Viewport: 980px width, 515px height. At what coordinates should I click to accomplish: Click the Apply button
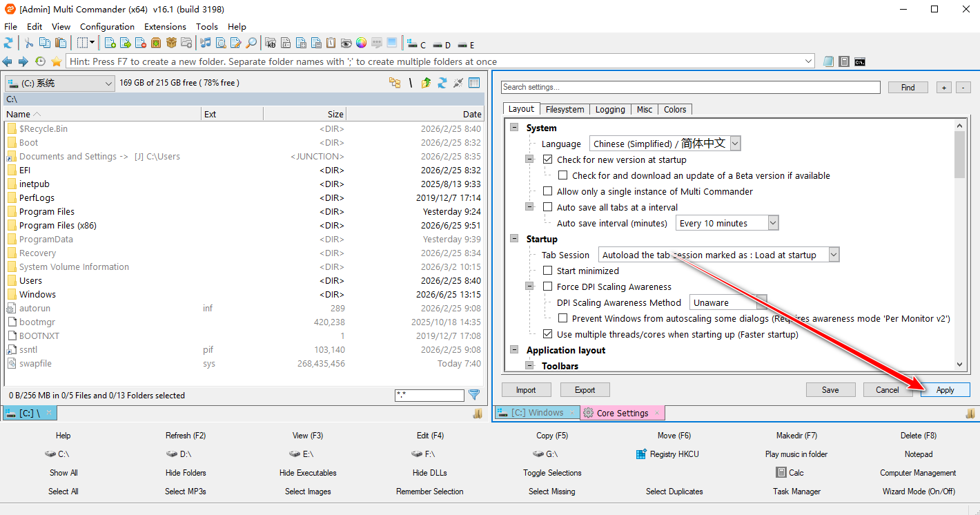click(945, 390)
